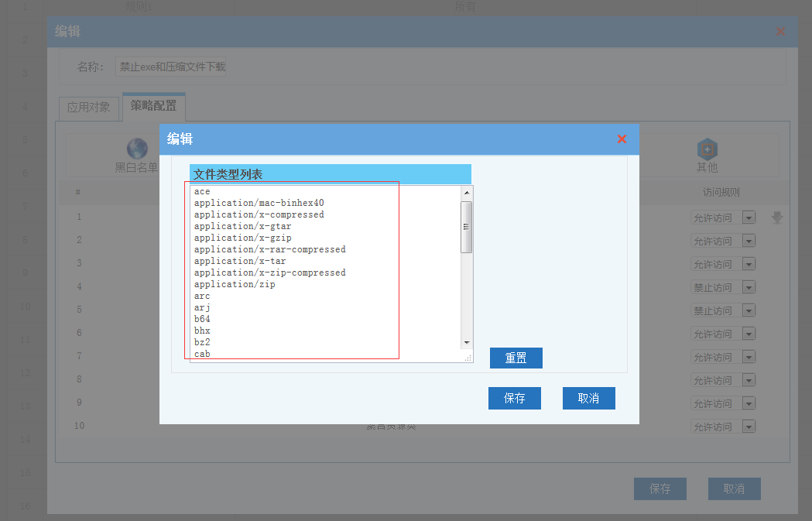Close the inner 编辑 dialog with red X
The height and width of the screenshot is (521, 812).
click(622, 139)
